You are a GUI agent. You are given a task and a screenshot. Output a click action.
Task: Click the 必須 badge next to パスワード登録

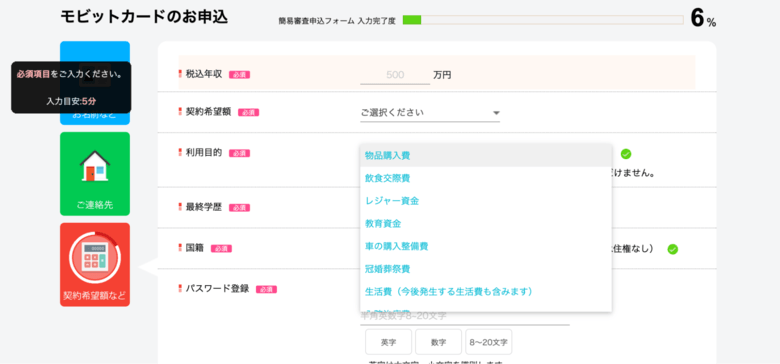(266, 289)
